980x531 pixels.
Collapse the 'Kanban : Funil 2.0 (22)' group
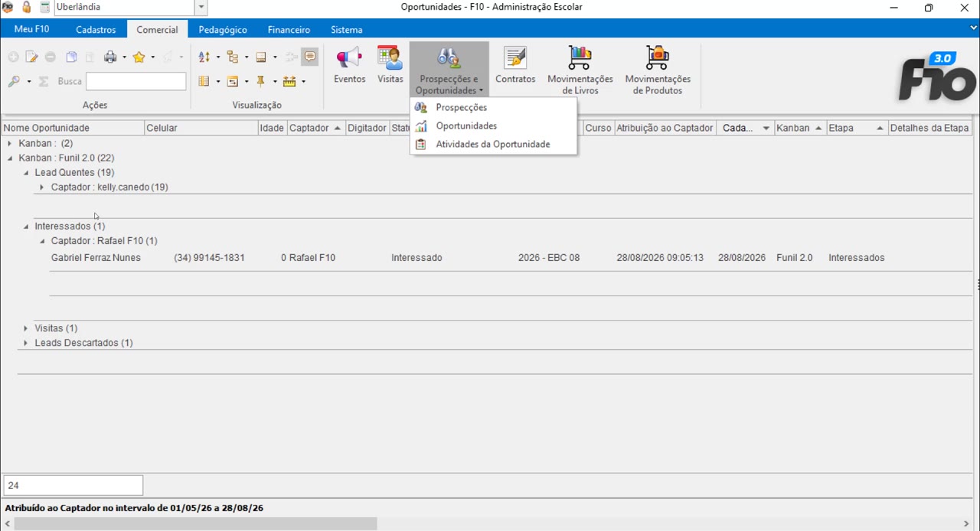point(9,158)
